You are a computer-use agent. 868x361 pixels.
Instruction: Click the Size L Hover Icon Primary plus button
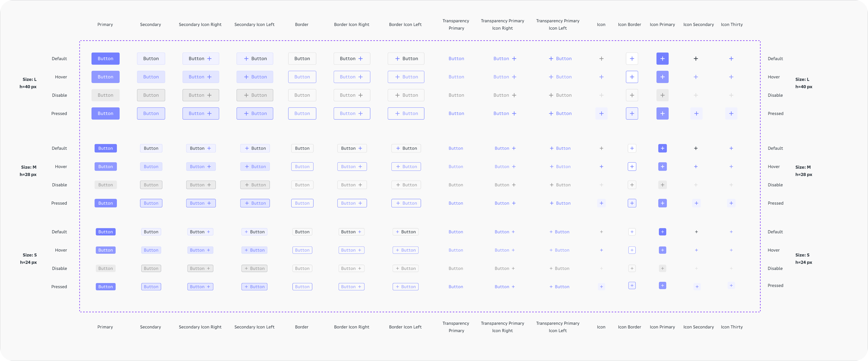[x=662, y=77]
